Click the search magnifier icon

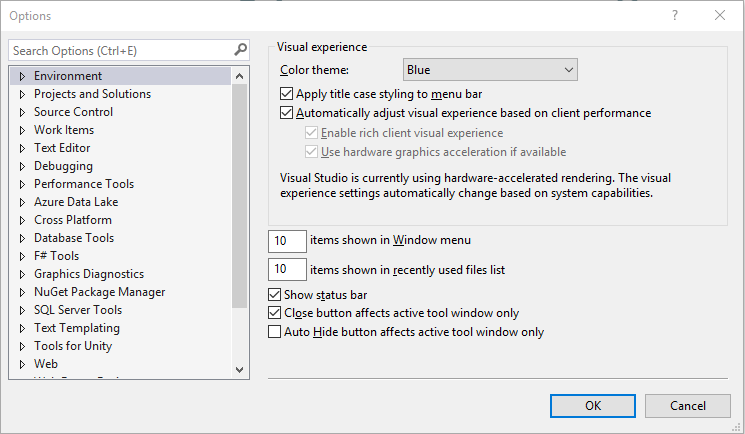click(240, 50)
